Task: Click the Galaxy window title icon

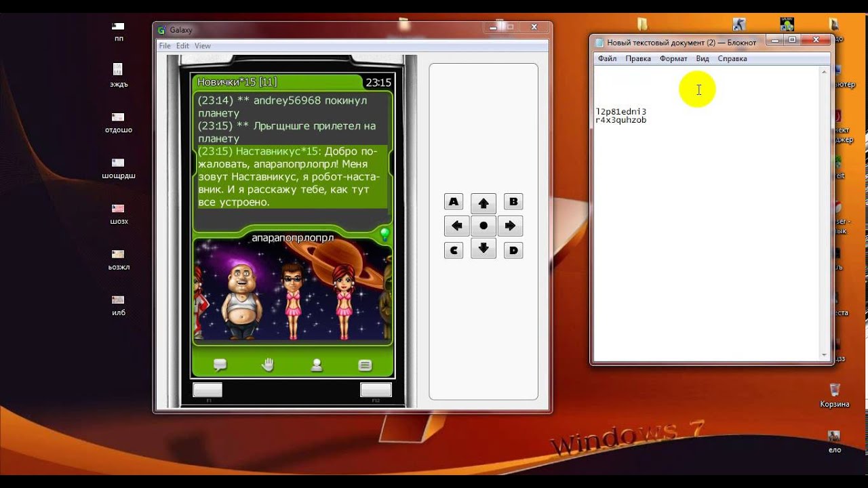Action: [161, 30]
